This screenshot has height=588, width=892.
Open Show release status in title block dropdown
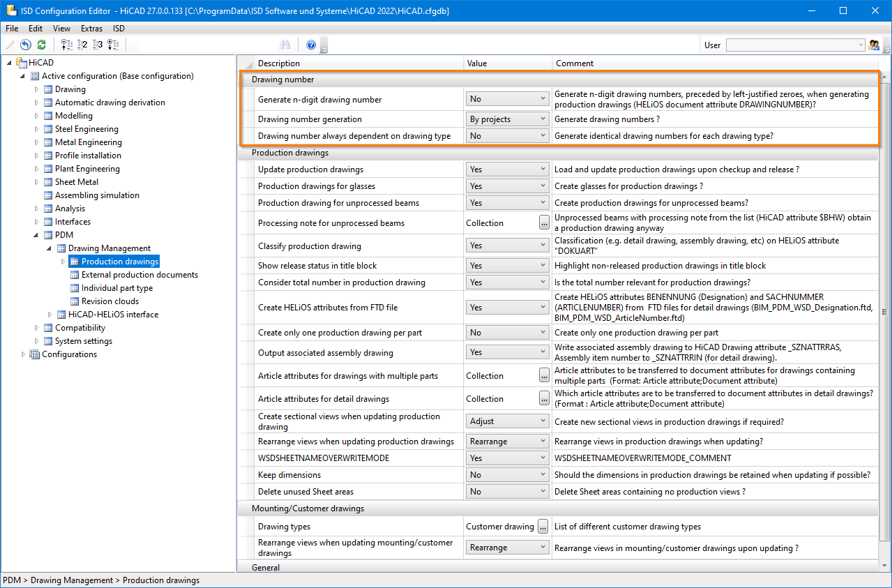(x=508, y=266)
